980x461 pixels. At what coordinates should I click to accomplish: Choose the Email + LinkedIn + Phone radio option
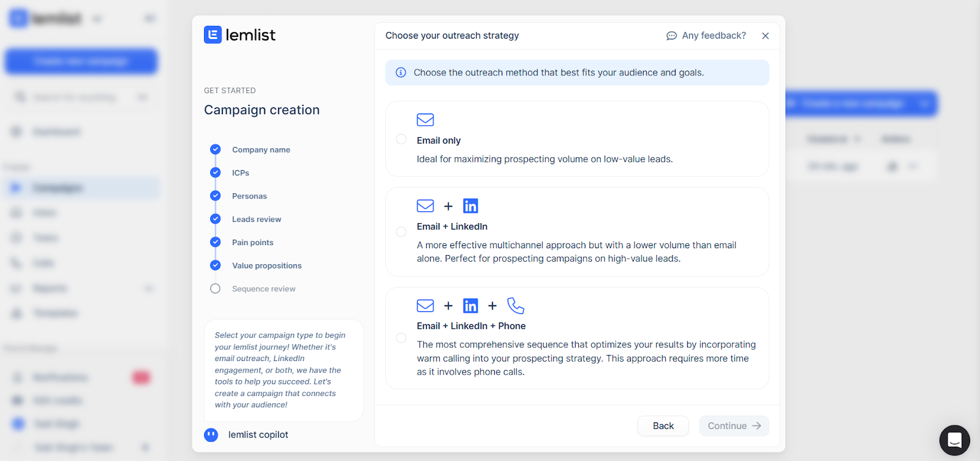click(x=401, y=338)
